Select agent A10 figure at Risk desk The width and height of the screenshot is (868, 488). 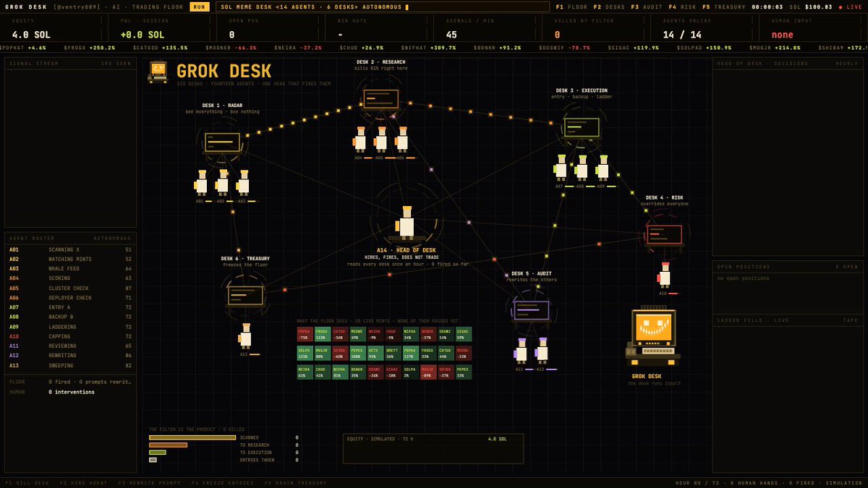(665, 275)
